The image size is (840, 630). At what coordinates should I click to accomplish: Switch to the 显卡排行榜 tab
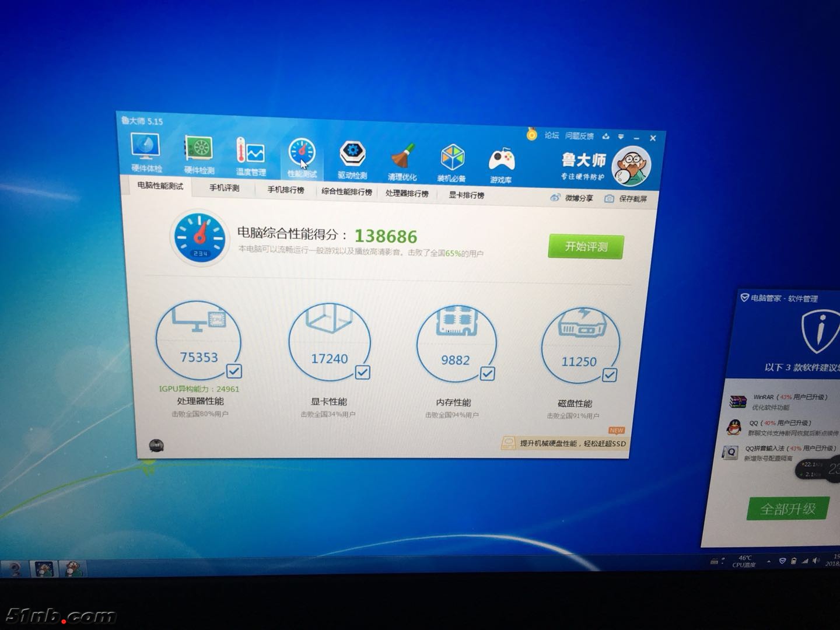(466, 195)
